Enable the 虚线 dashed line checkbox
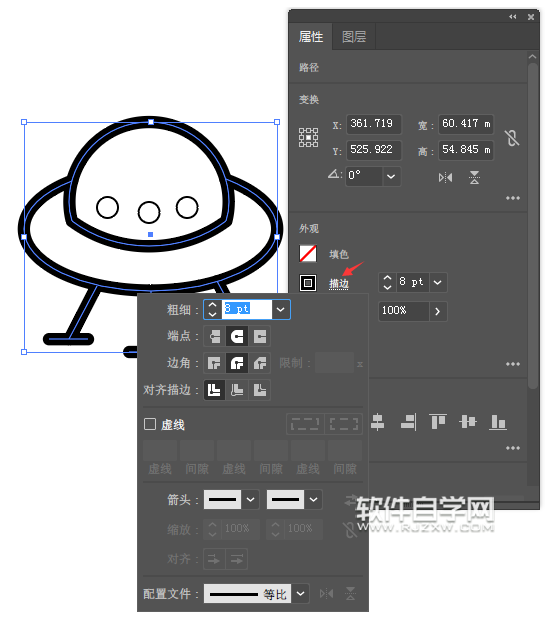The image size is (558, 636). 150,424
